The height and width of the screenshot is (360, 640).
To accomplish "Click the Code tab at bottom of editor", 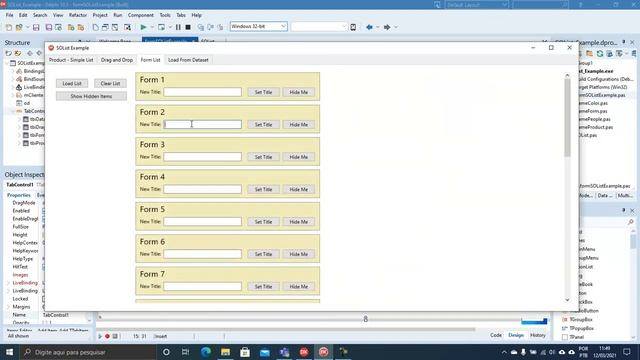I will pos(496,335).
